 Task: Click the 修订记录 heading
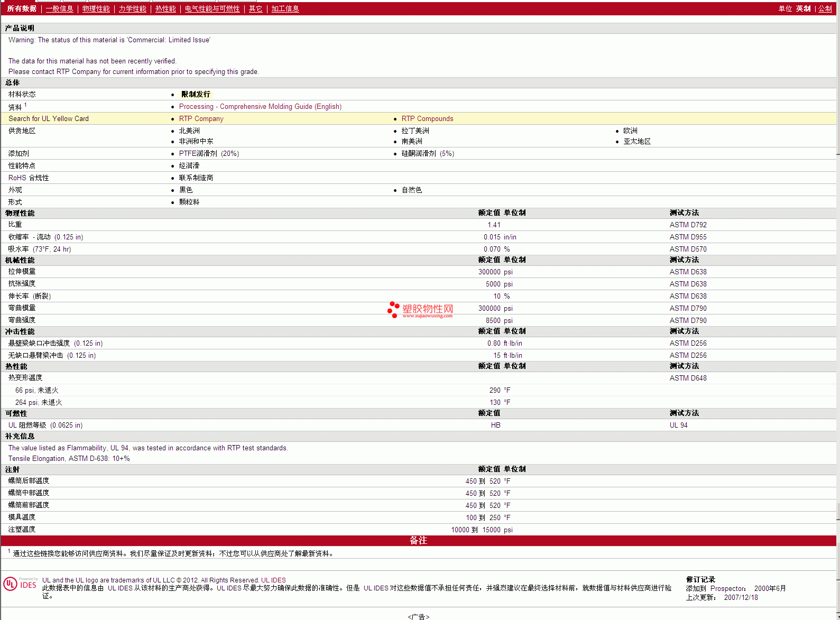700,579
